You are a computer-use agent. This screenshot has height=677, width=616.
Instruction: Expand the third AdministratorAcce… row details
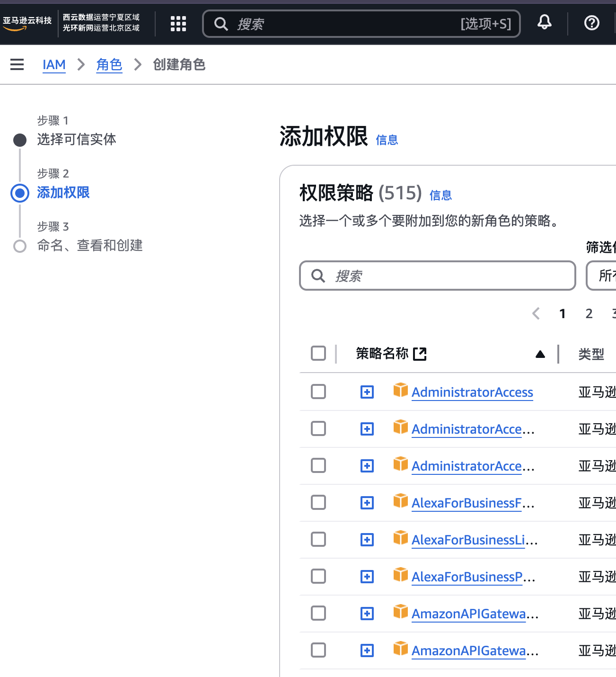point(367,466)
